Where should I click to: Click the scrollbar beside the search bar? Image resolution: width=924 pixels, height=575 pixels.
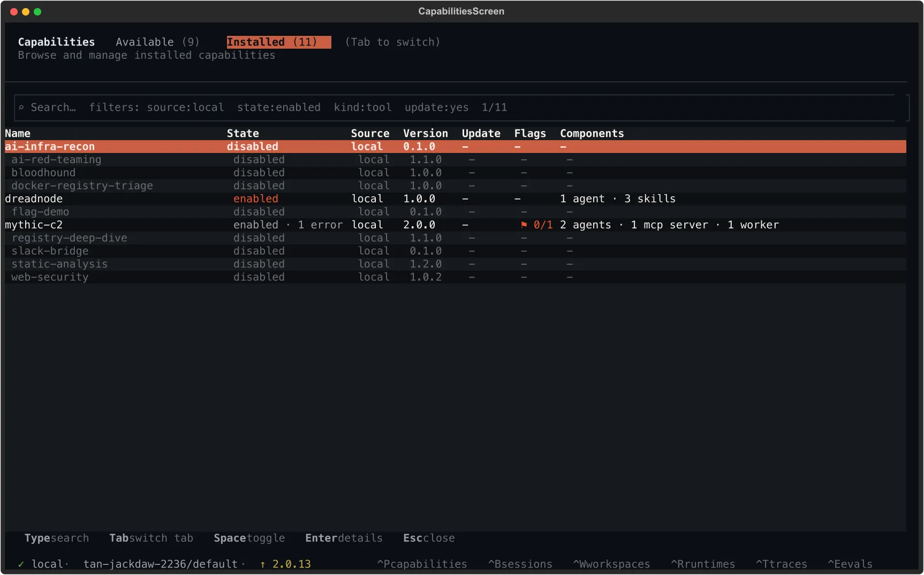909,108
